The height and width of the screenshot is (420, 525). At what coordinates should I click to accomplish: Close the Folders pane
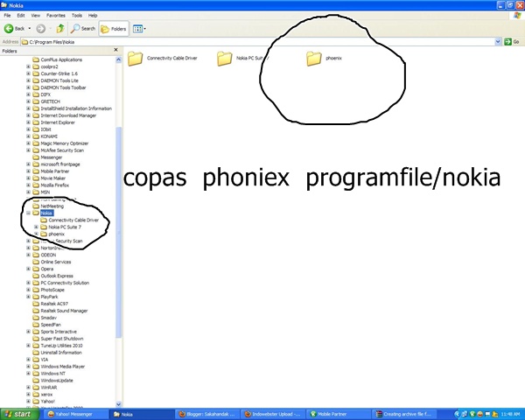115,50
